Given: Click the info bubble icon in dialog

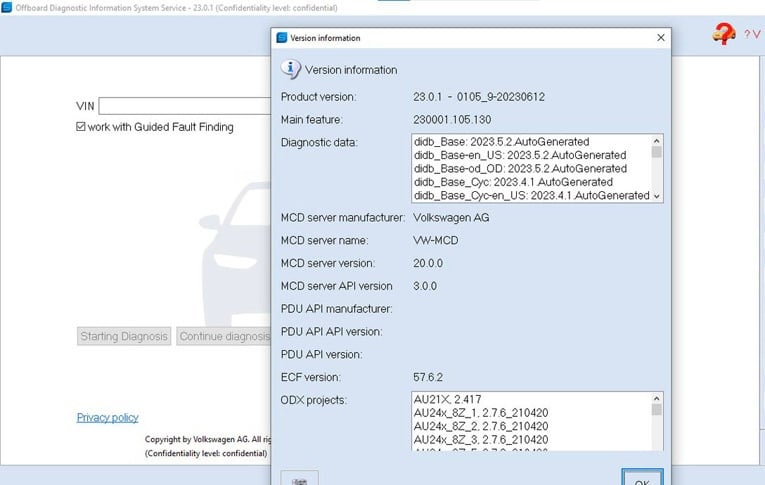Looking at the screenshot, I should point(290,69).
